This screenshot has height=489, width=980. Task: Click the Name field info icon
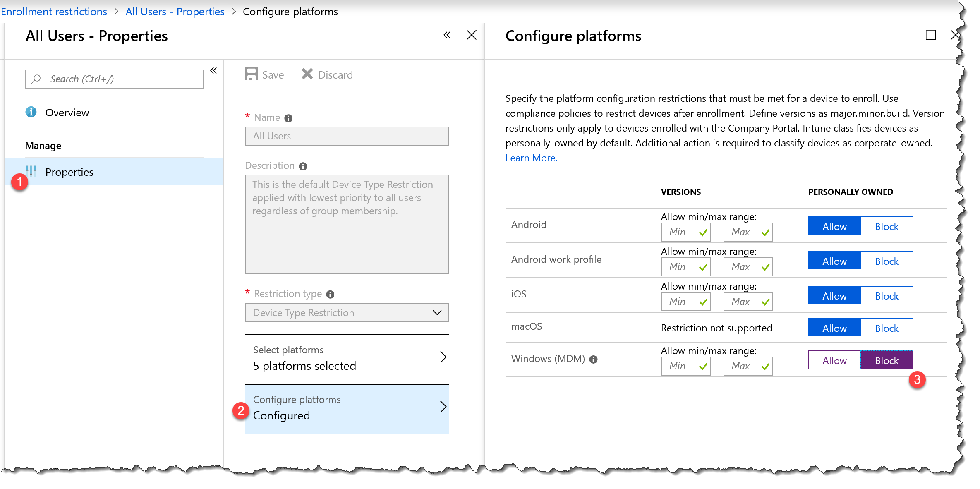[289, 118]
